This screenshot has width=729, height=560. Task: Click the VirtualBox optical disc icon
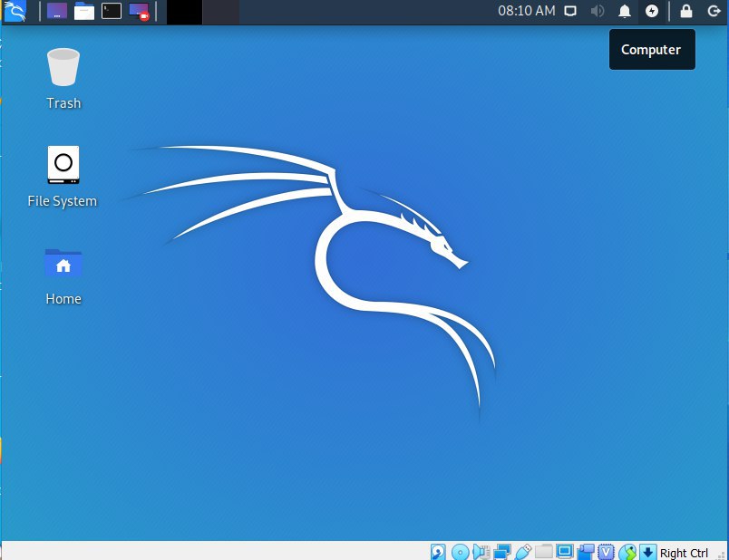click(x=461, y=552)
